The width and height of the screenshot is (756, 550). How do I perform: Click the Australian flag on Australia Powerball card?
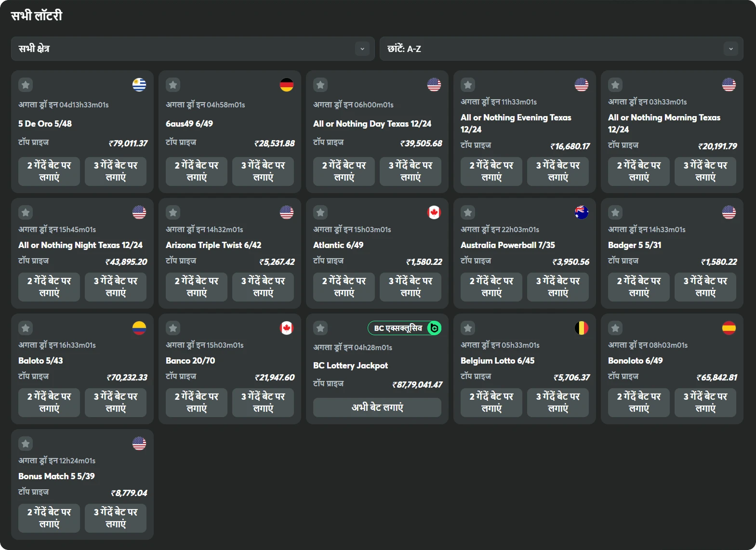pos(582,212)
